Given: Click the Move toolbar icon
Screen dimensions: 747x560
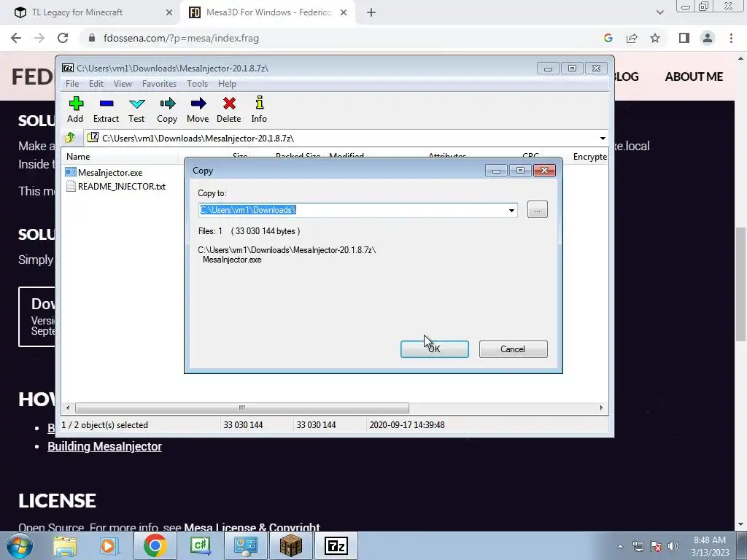Looking at the screenshot, I should [x=198, y=109].
